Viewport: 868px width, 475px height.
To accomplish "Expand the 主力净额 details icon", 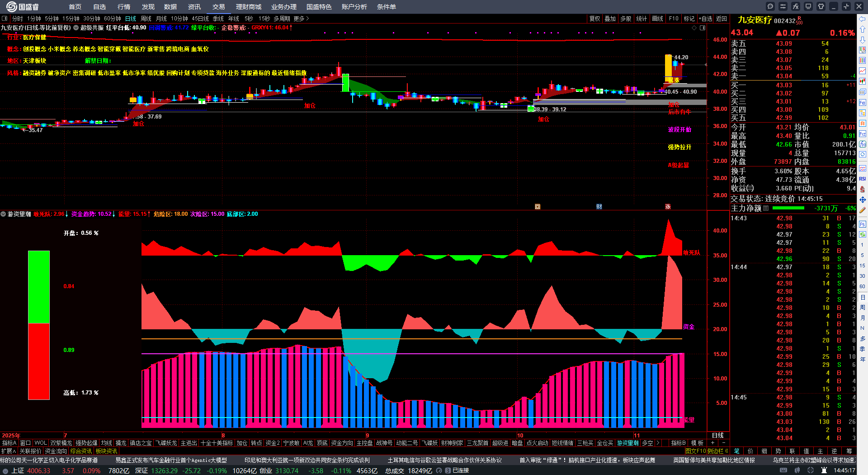I will (x=766, y=208).
